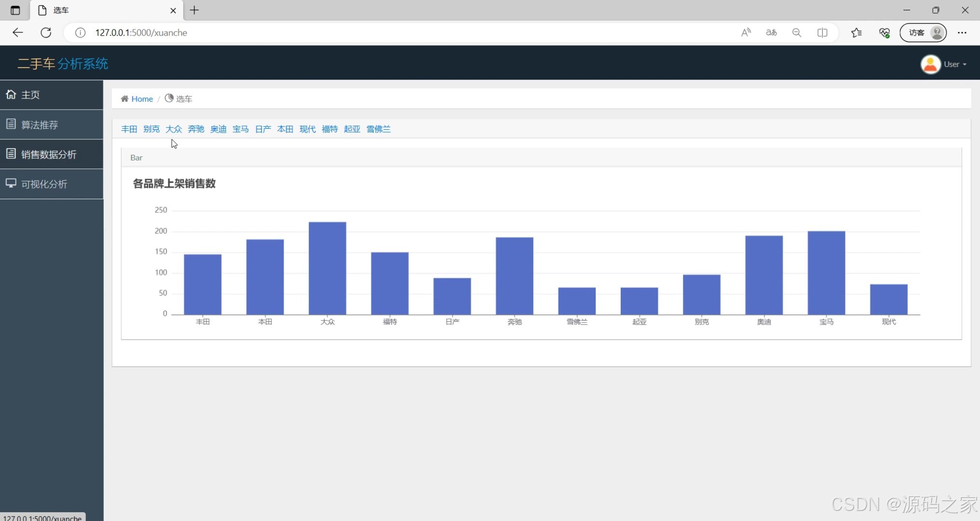Choose the 雪佛兰 brand link
Screen dimensions: 980x521
(x=378, y=129)
